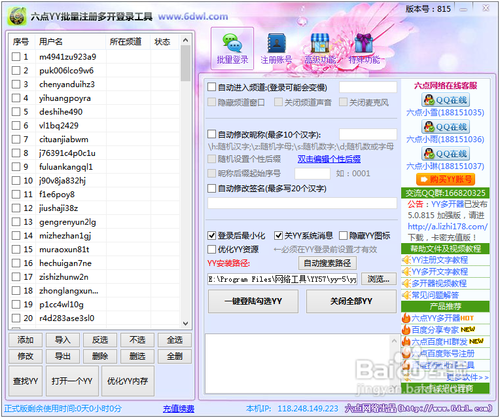500x418 pixels.
Task: Open the www.6dwl.com title link
Action: 193,16
